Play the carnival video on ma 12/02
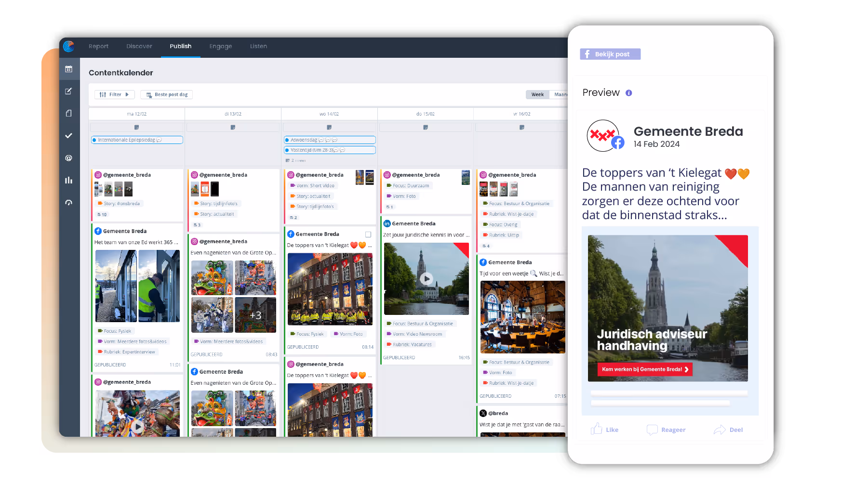 click(138, 426)
